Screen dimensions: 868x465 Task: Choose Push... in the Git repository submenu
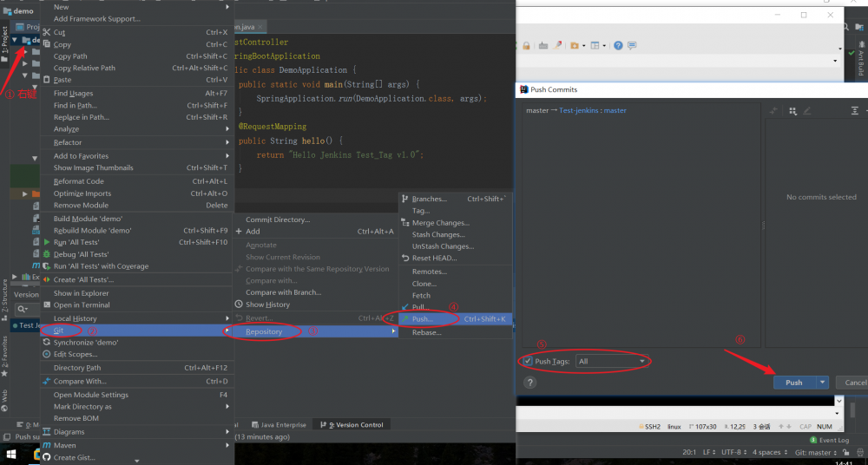[x=455, y=319]
